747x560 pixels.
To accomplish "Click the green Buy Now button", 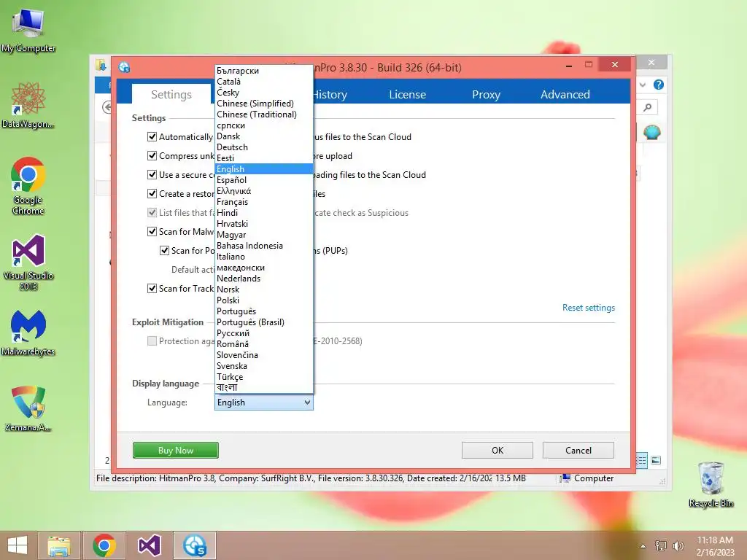I will [x=176, y=450].
